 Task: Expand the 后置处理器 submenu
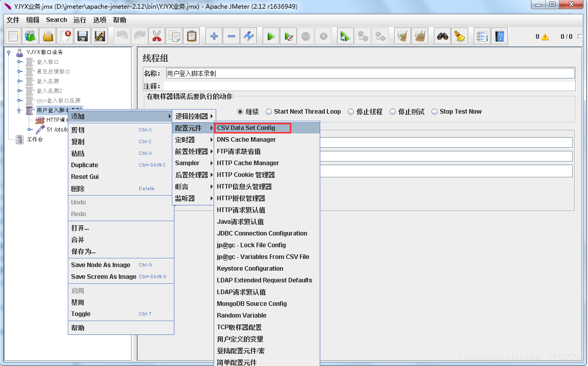(x=193, y=175)
